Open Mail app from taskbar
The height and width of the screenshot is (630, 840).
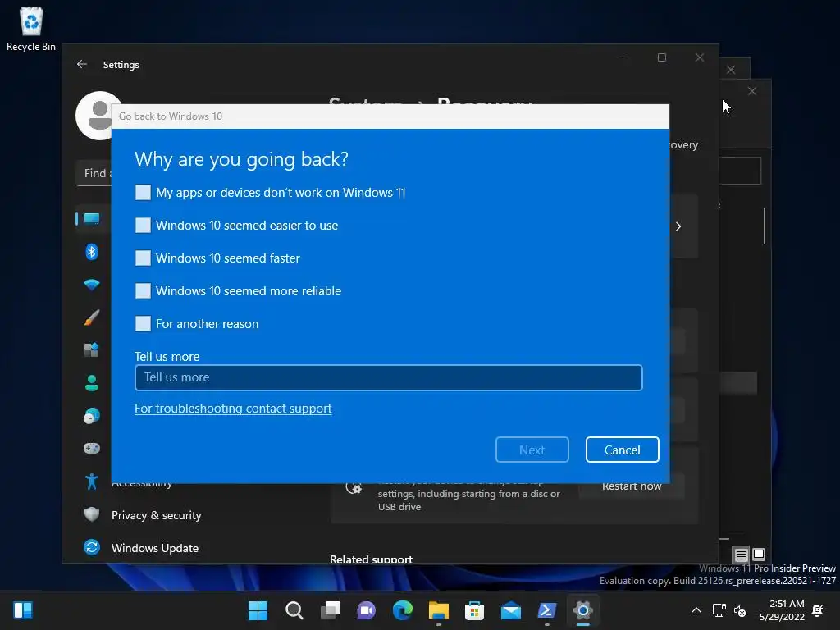(x=510, y=610)
